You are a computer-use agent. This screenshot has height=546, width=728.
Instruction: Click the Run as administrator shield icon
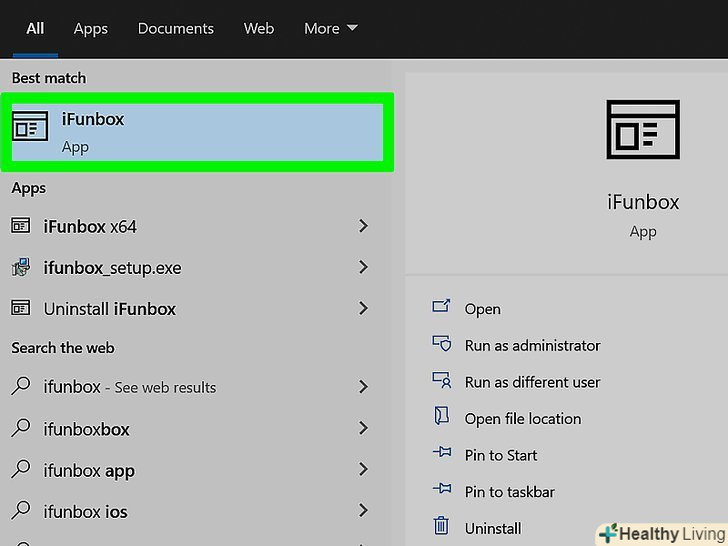click(x=441, y=345)
